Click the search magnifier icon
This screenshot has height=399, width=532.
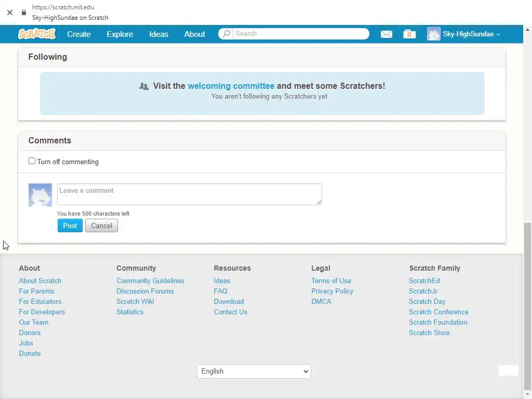point(227,34)
